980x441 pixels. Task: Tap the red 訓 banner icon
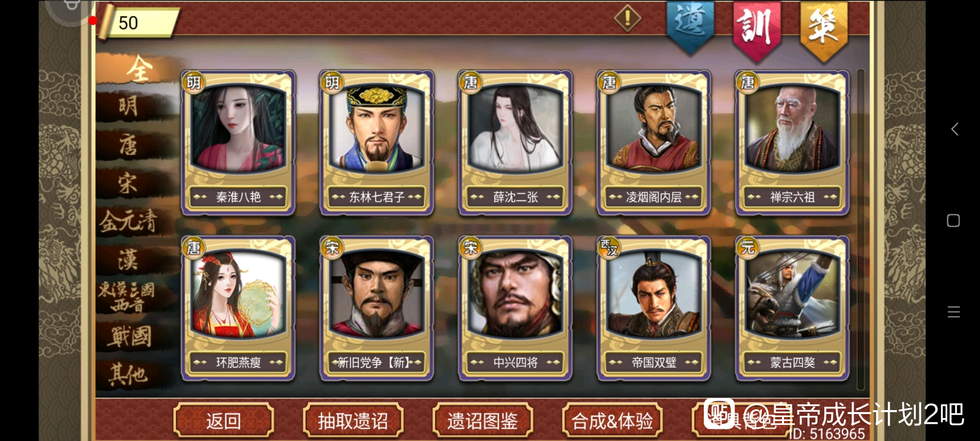pyautogui.click(x=757, y=29)
